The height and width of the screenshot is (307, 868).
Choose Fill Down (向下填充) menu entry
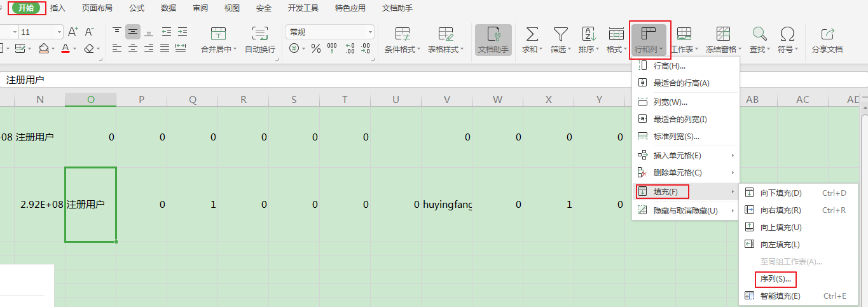click(x=780, y=193)
